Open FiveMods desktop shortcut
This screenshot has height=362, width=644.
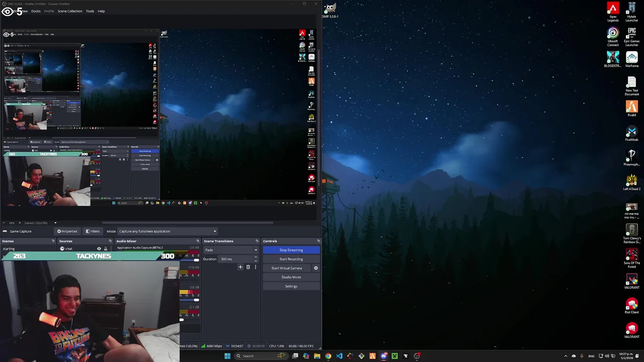(632, 133)
